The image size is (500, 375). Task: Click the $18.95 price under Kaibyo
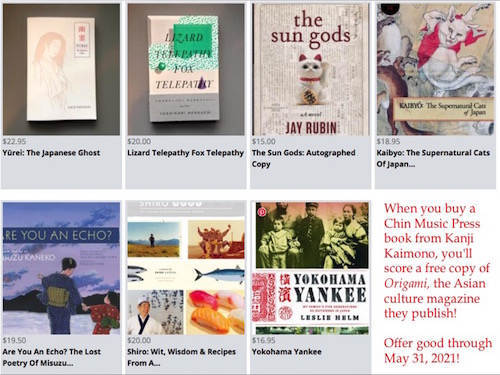pyautogui.click(x=388, y=141)
